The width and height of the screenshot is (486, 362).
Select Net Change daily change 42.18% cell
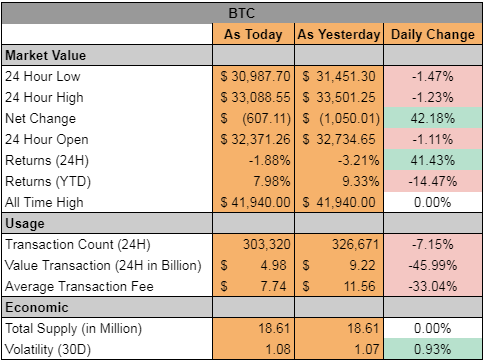point(433,118)
